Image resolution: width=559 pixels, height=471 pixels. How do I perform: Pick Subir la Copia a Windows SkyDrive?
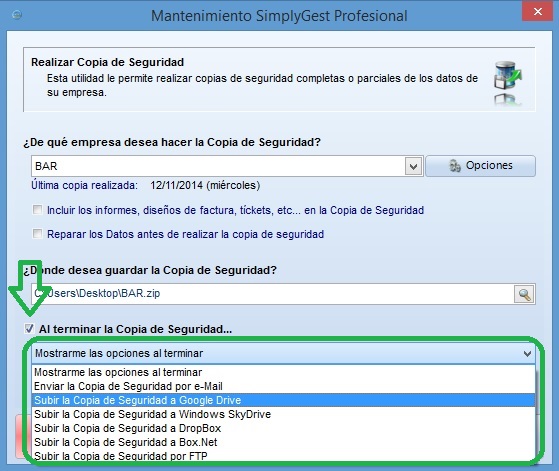tap(283, 414)
